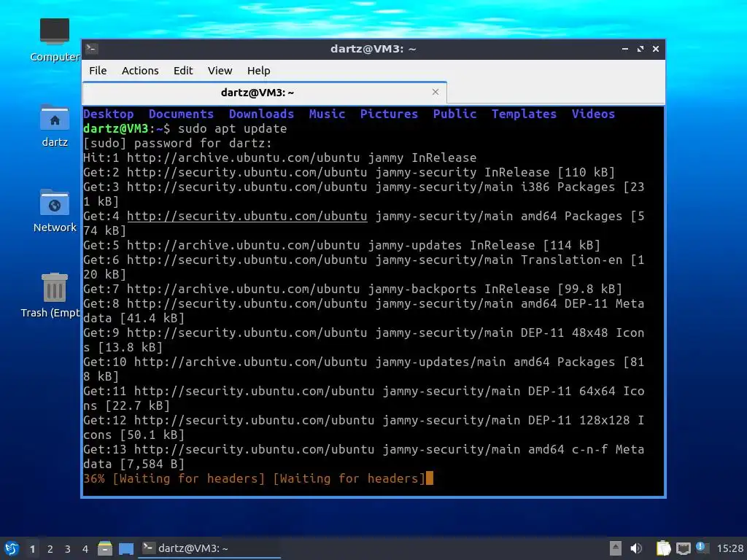Image resolution: width=747 pixels, height=560 pixels.
Task: Click the terminal icon in the title bar
Action: pos(92,49)
